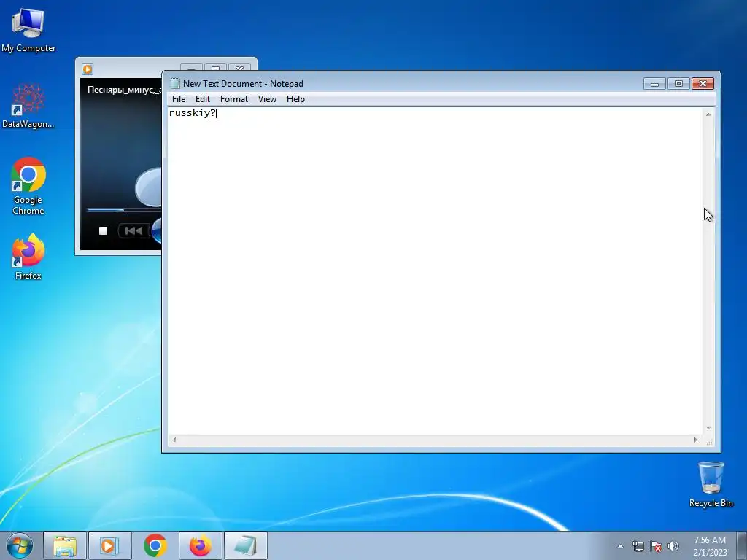Minimize the Notepad window

(x=654, y=84)
